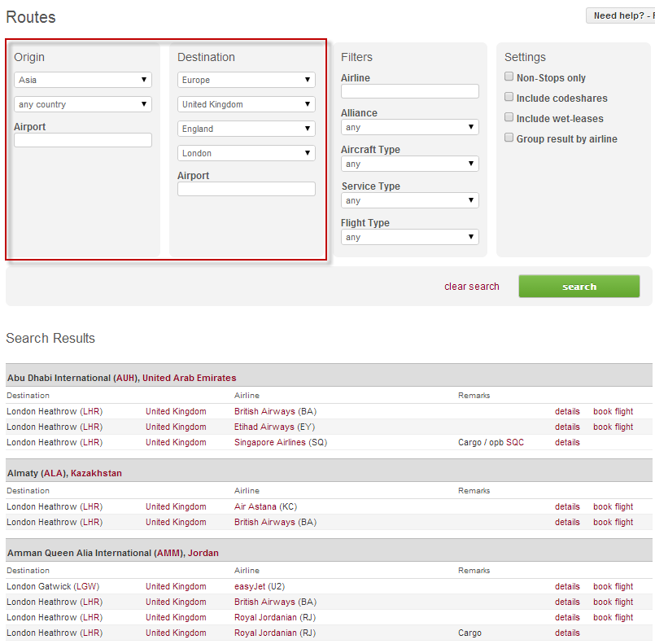Viewport: 655px width, 644px height.
Task: Click the Need help? button
Action: point(620,15)
